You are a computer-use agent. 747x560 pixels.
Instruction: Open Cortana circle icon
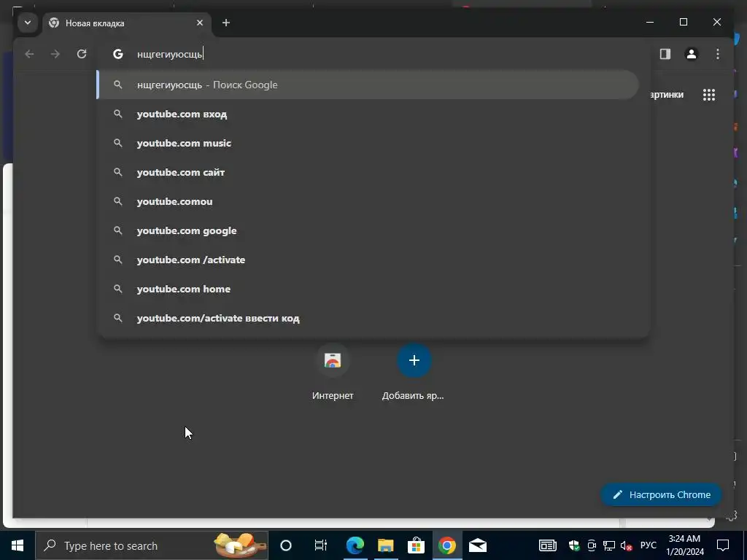point(286,545)
